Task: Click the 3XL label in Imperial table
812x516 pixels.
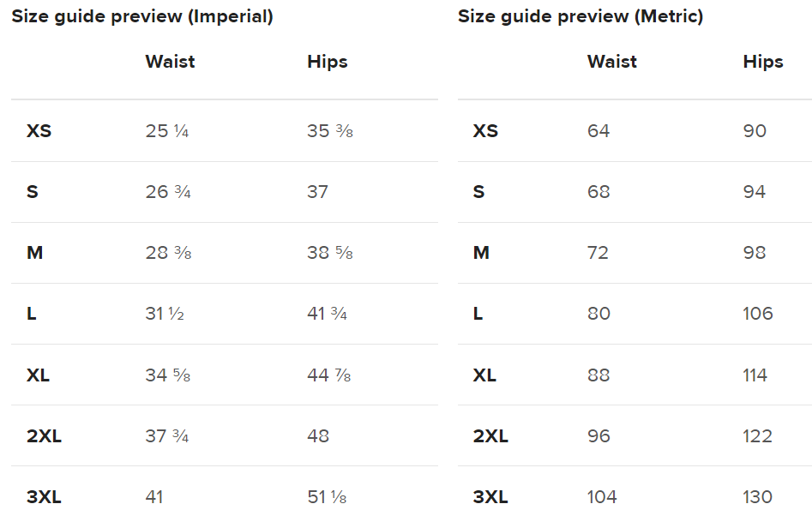Action: pos(44,497)
